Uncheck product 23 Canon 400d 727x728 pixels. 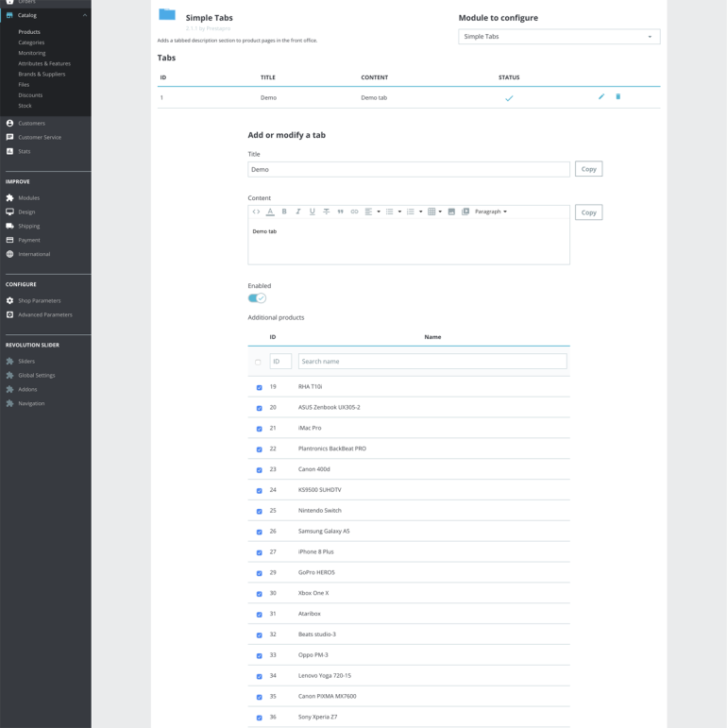(x=259, y=470)
